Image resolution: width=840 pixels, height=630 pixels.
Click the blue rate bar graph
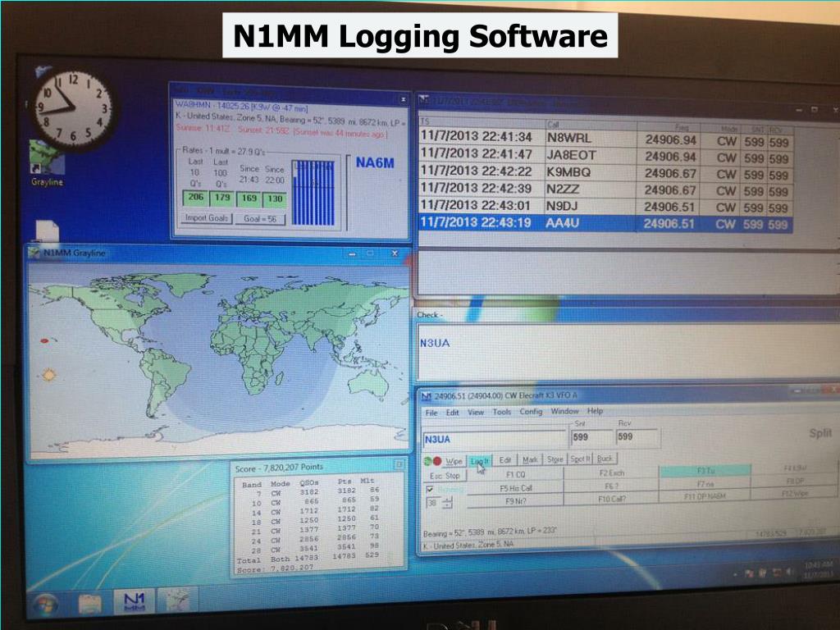click(313, 192)
